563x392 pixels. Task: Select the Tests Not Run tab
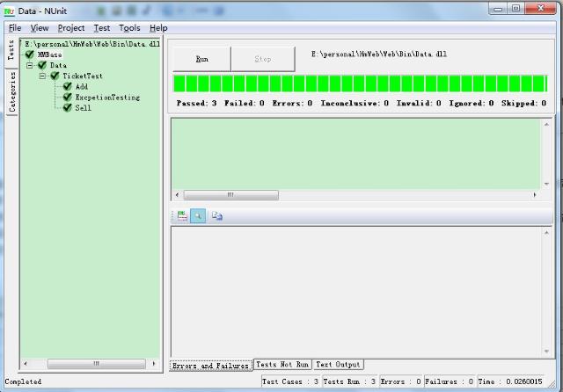tap(282, 365)
